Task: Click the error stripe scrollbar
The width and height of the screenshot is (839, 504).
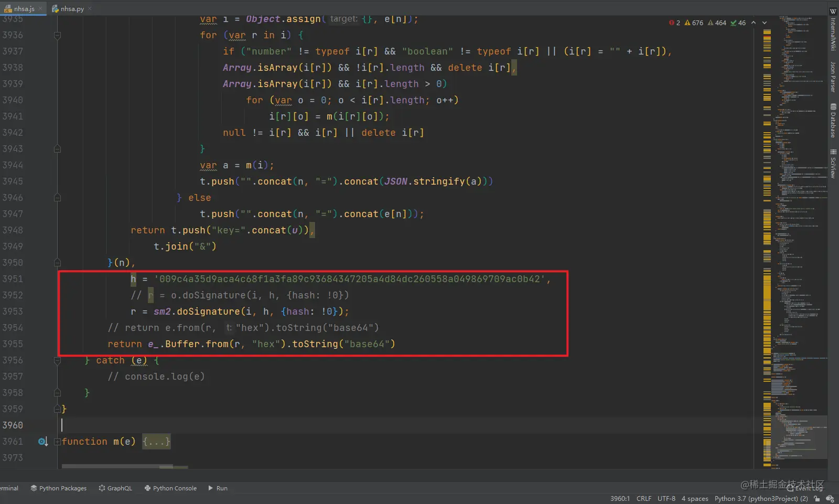Action: (x=767, y=241)
